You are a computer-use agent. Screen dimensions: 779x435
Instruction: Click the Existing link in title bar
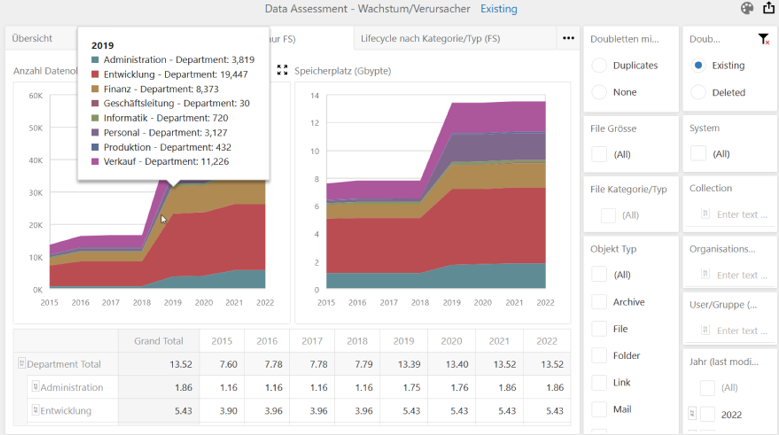coord(499,9)
